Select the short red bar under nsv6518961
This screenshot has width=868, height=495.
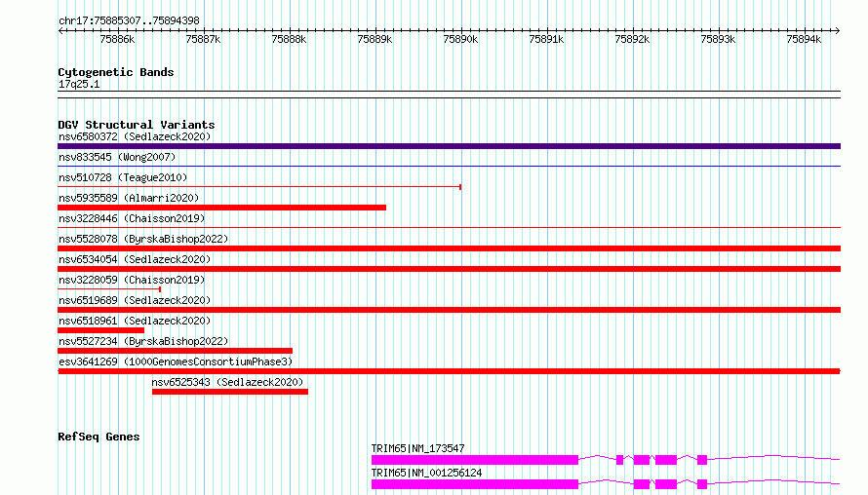pos(100,330)
